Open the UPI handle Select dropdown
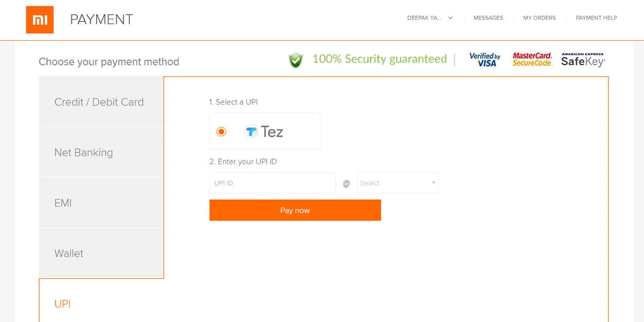Screen dimensions: 644x322 [398, 183]
